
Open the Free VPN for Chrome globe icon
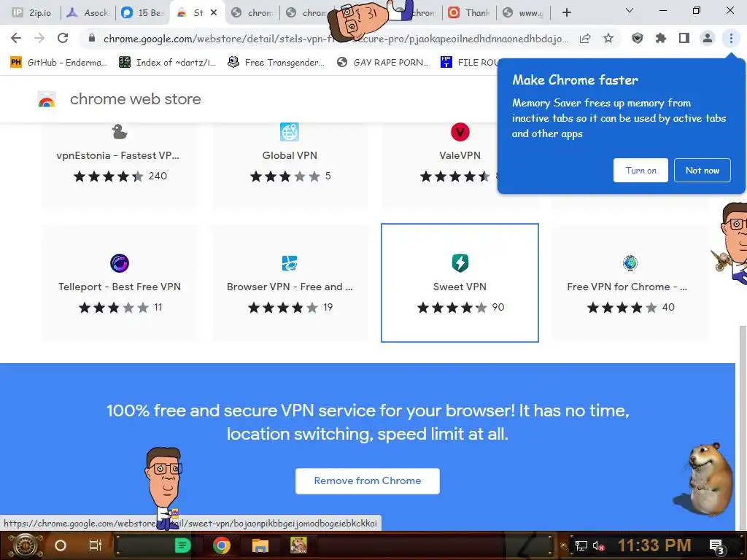[630, 262]
